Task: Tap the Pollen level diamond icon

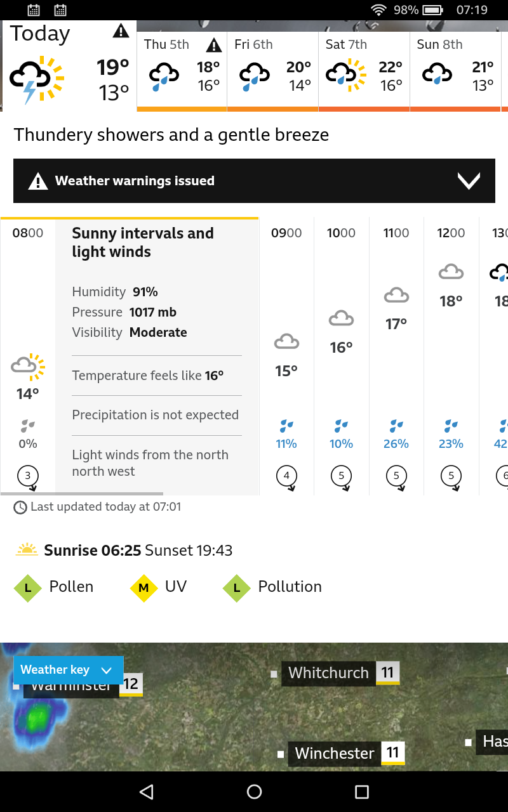Action: coord(27,588)
